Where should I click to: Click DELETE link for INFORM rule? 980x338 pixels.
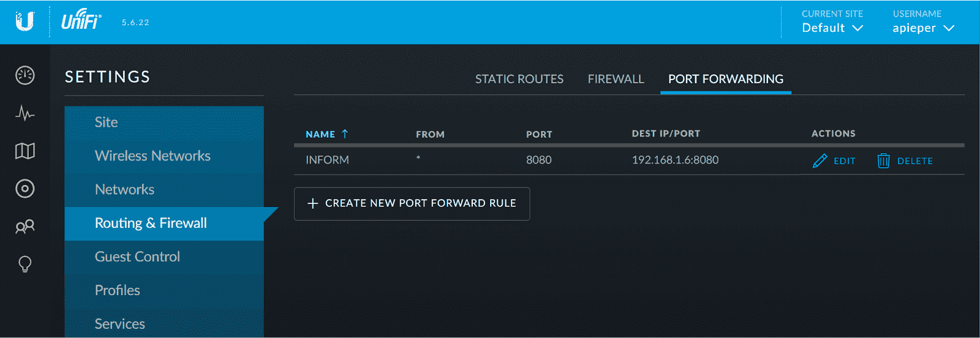915,161
